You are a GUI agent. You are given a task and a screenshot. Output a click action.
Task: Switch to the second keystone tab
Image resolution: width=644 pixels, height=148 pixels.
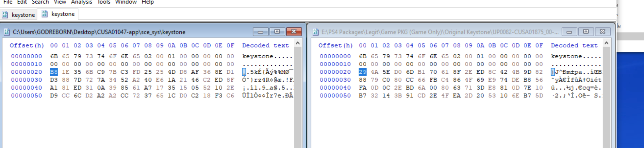pos(58,14)
